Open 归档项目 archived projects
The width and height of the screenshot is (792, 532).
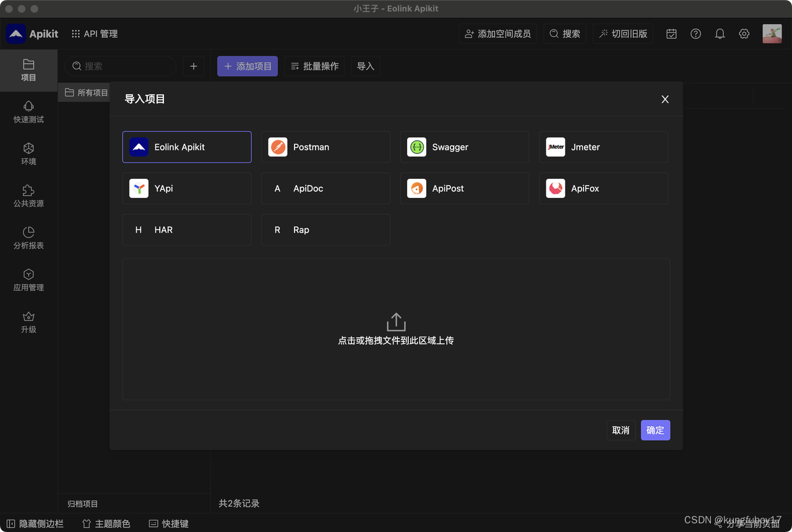tap(83, 504)
